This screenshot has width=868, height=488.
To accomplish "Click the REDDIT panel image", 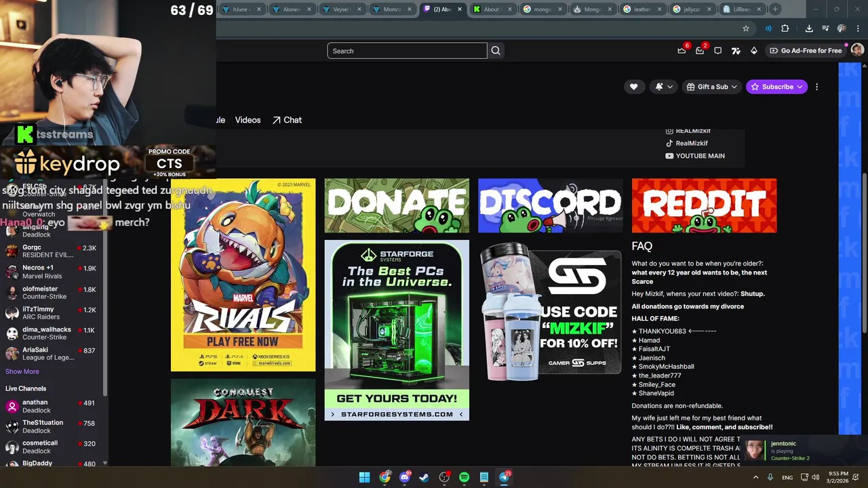I will point(704,206).
